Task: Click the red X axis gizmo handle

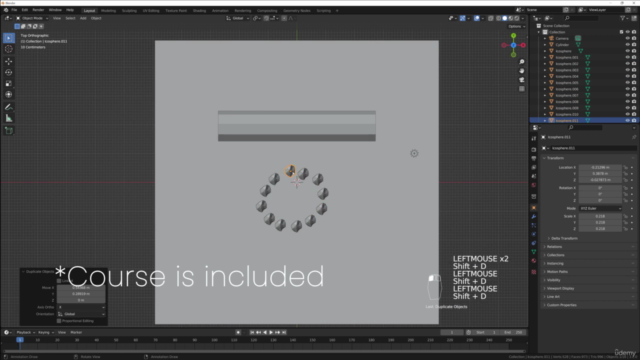Action: point(523,45)
